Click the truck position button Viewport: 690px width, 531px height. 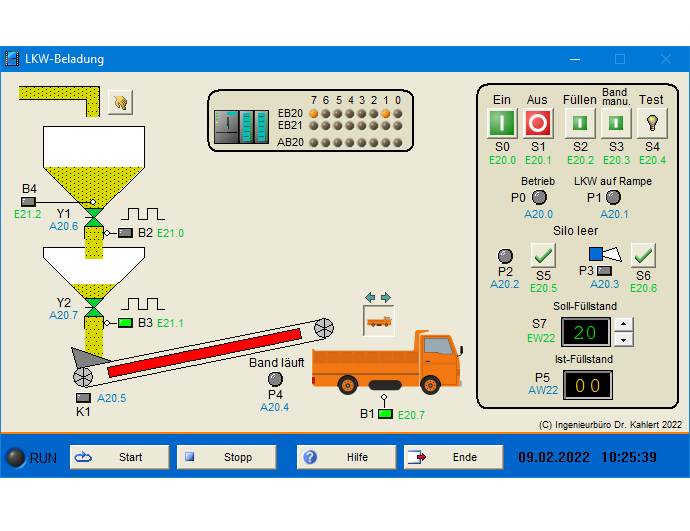tap(378, 321)
